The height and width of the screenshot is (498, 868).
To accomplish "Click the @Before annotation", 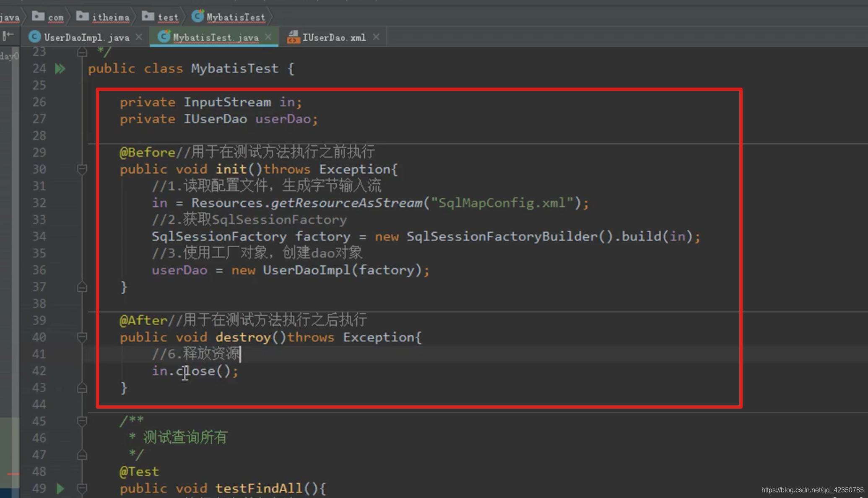I will pos(147,152).
